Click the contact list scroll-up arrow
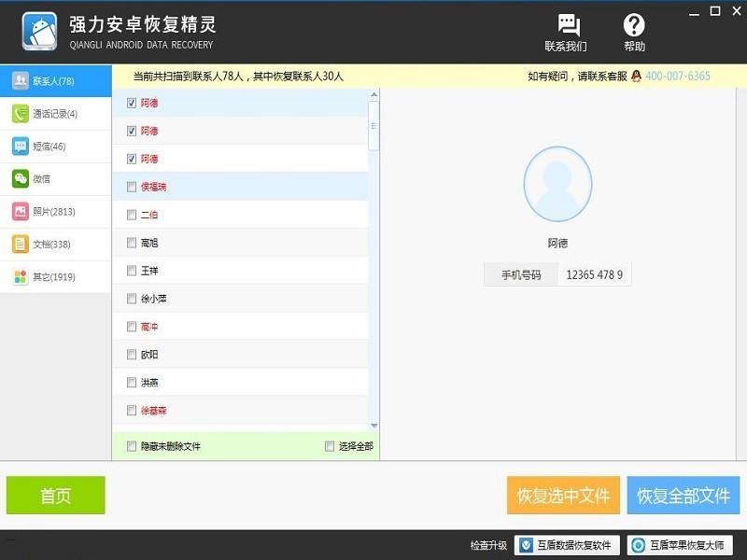The image size is (747, 560). tap(374, 94)
